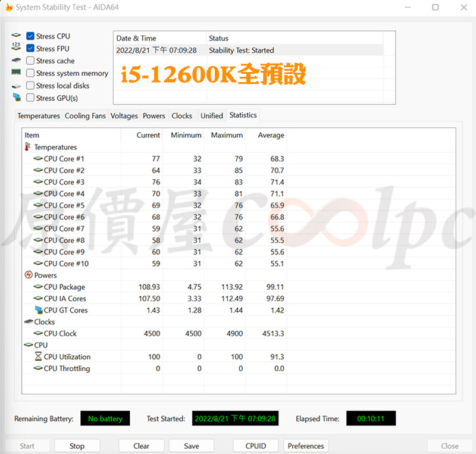Uncheck the Stress CPU checkbox

(30, 36)
